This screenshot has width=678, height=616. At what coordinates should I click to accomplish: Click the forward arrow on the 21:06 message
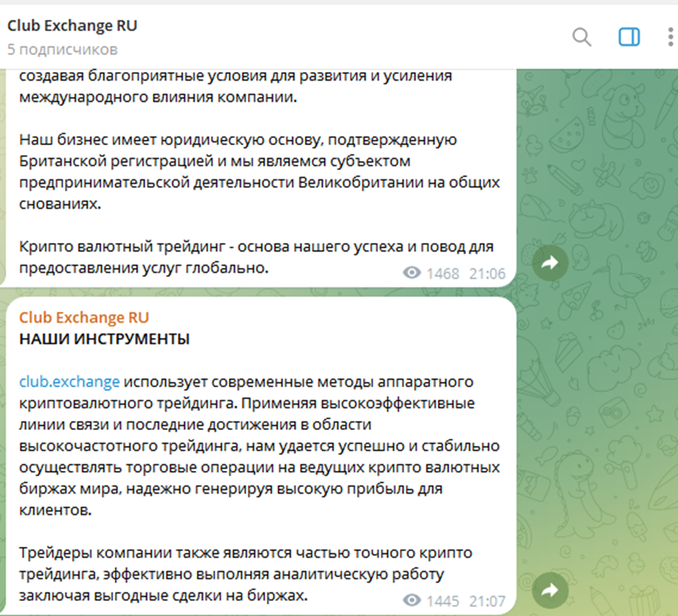[x=550, y=262]
